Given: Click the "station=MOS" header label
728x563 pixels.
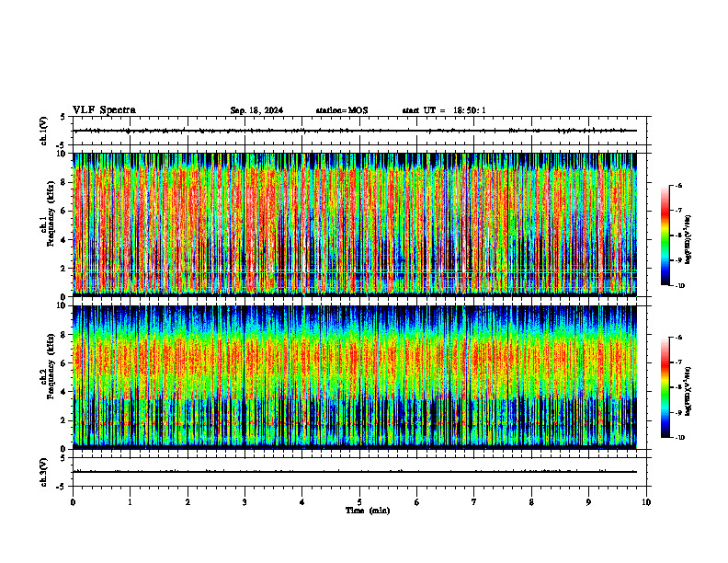Looking at the screenshot, I should (x=342, y=110).
